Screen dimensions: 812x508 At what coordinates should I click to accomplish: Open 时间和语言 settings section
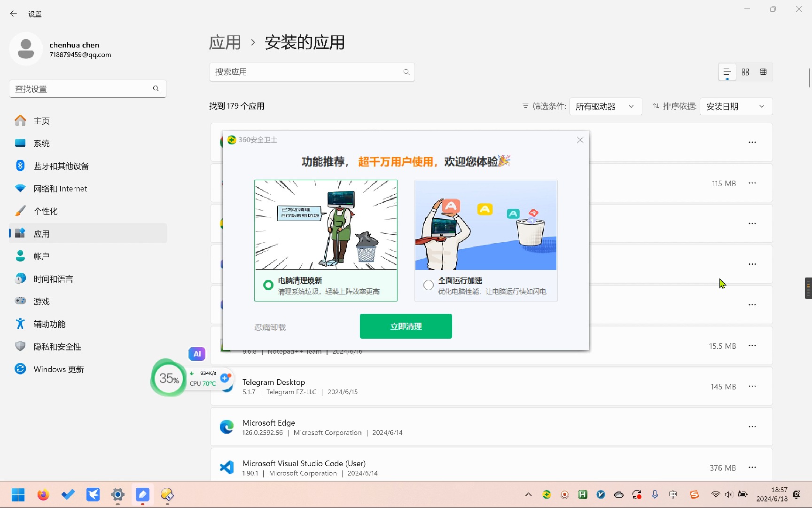click(x=88, y=279)
